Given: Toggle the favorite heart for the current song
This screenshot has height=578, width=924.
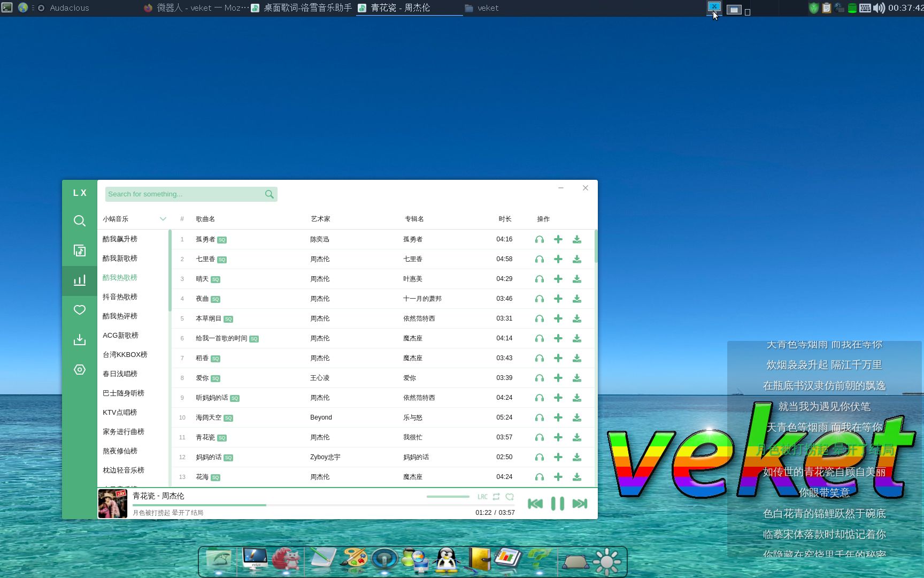Looking at the screenshot, I should click(x=510, y=497).
